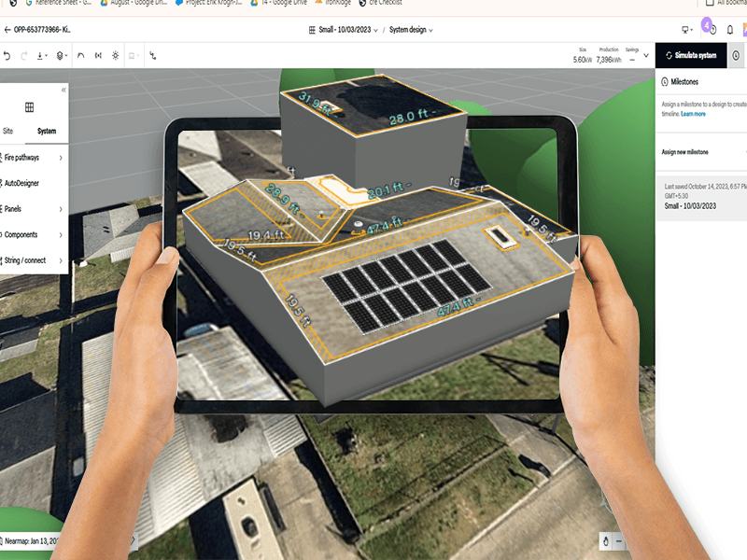Viewport: 747px width, 560px height.
Task: Toggle the cast/display icon near the avatar
Action: 684,30
